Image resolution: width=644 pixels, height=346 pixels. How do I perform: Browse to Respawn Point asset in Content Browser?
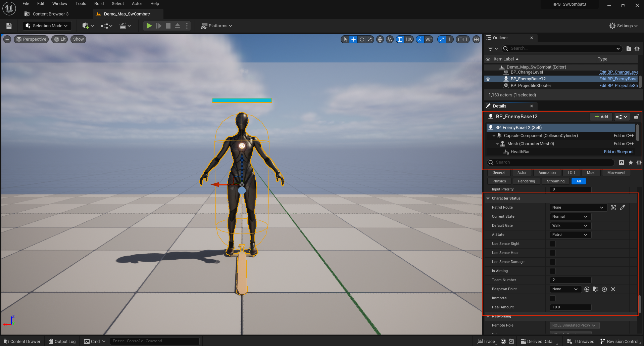pos(596,289)
